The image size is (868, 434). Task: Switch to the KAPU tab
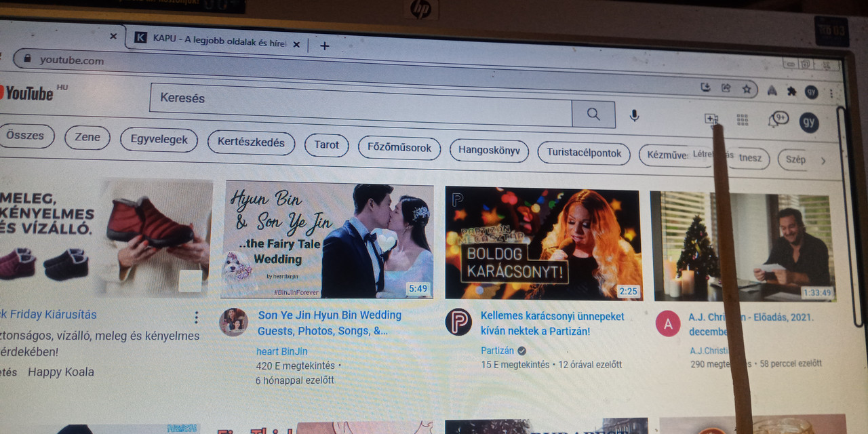tap(217, 41)
